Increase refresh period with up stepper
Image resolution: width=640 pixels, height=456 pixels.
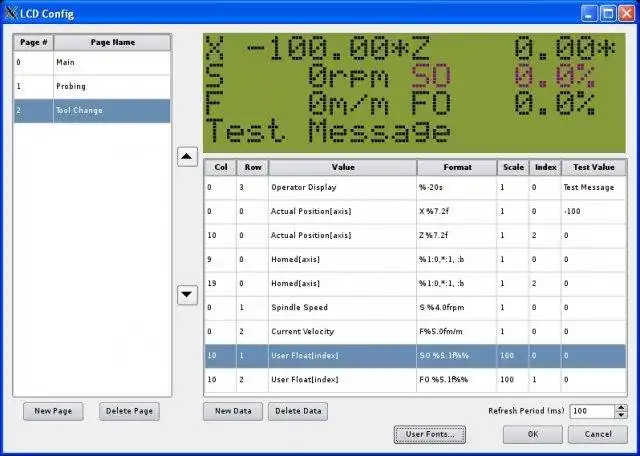(x=621, y=407)
